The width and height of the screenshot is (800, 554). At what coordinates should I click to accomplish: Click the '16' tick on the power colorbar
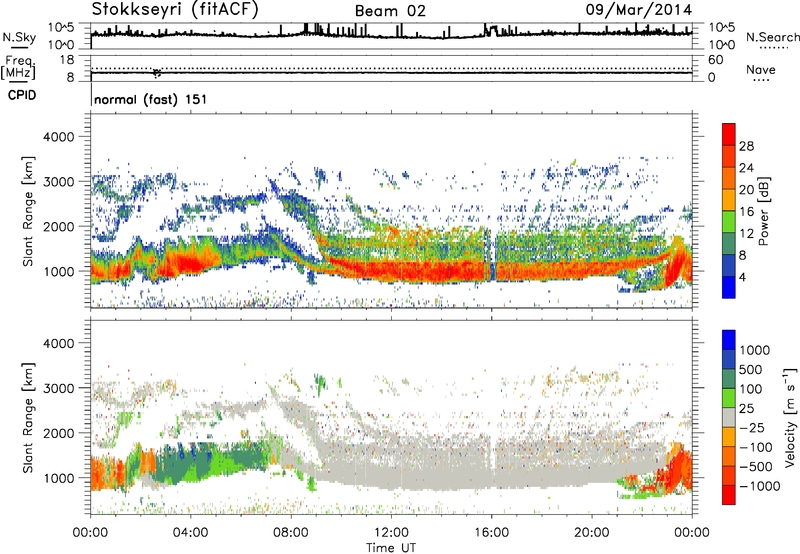pos(746,212)
